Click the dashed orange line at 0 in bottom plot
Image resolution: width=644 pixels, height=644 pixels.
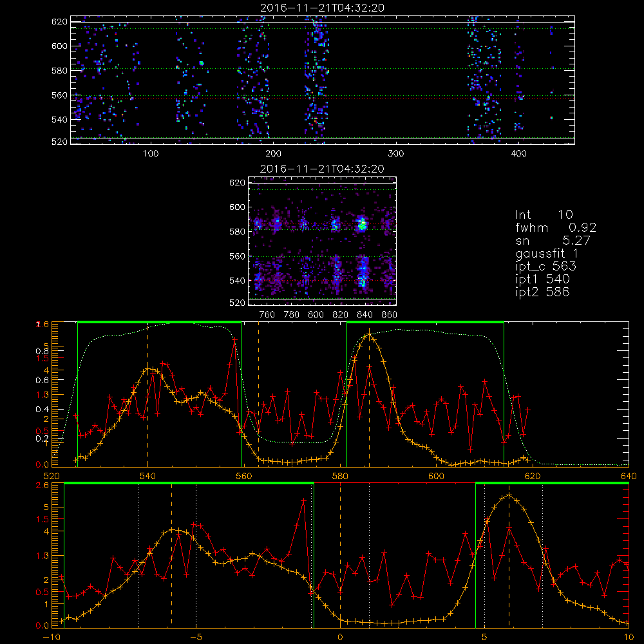[x=340, y=554]
